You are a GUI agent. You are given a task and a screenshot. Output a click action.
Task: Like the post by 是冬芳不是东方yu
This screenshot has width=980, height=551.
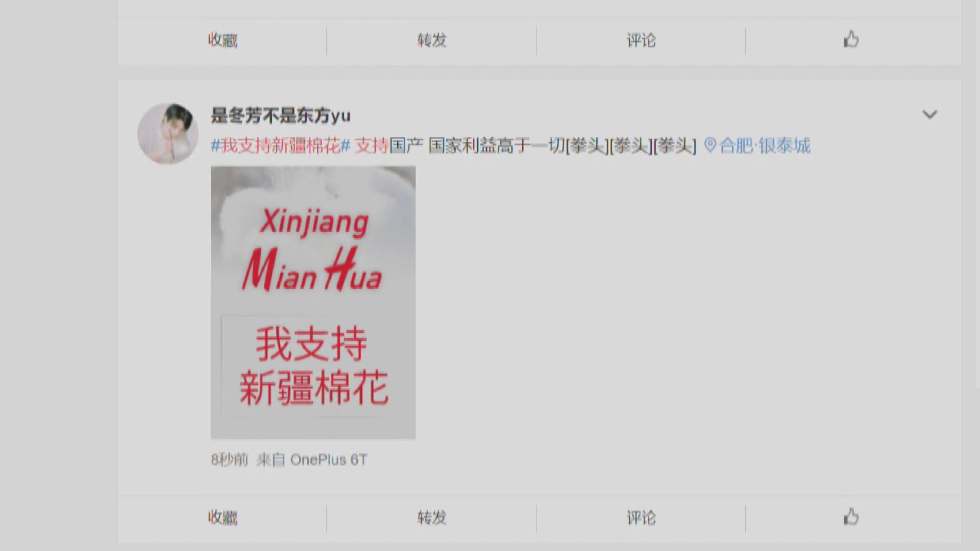[x=851, y=517]
